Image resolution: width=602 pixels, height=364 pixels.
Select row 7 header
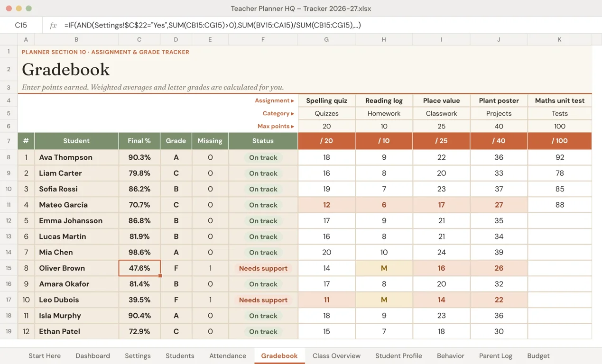pos(9,141)
